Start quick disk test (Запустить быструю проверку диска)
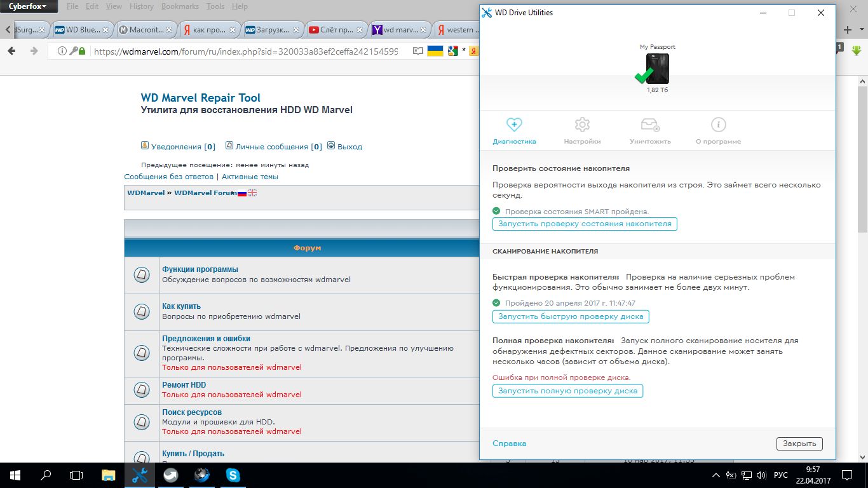The image size is (868, 488). (x=571, y=316)
